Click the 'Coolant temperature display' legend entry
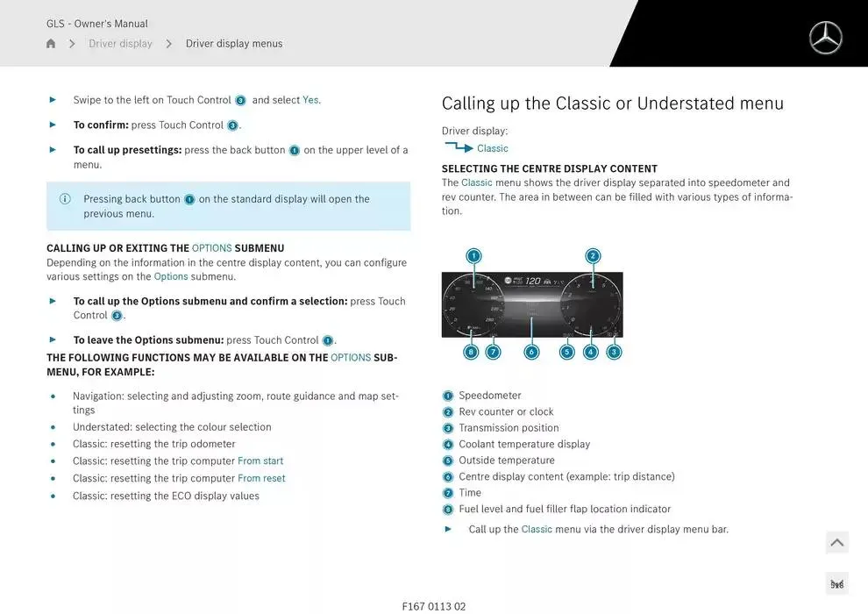 point(524,444)
